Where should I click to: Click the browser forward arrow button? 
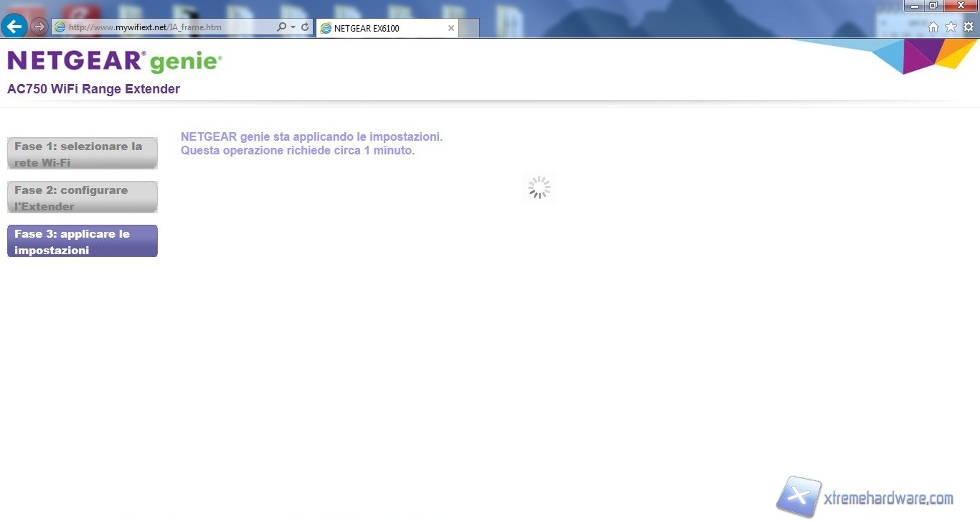(39, 27)
